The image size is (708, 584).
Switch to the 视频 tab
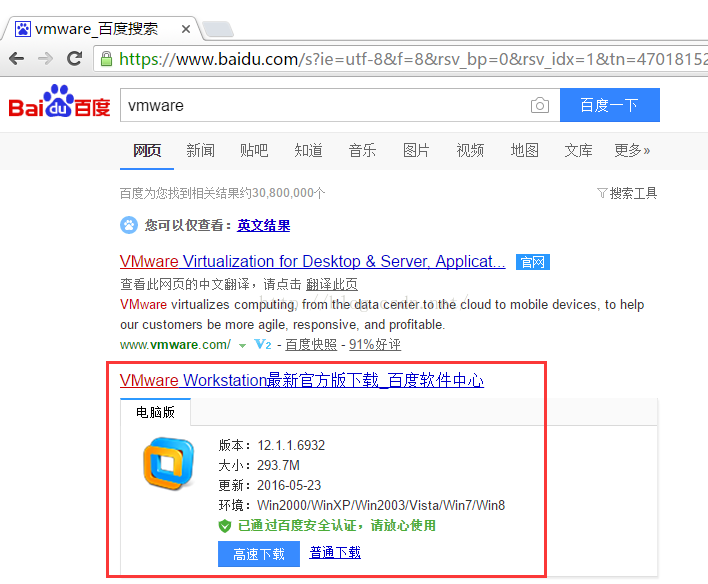(x=470, y=150)
